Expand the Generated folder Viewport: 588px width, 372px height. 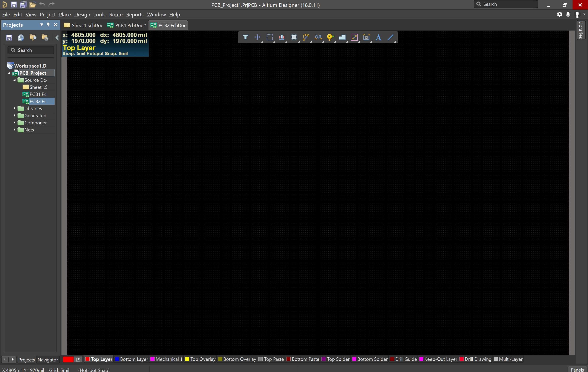click(x=14, y=115)
